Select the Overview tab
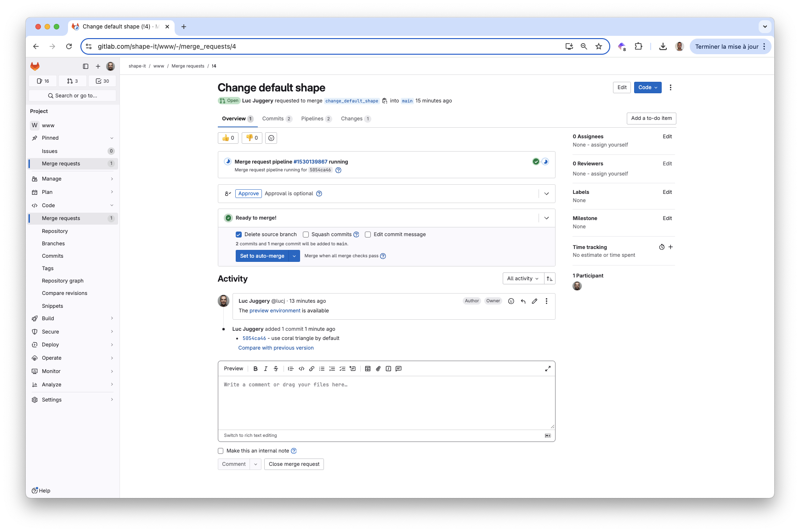This screenshot has height=532, width=800. (237, 119)
